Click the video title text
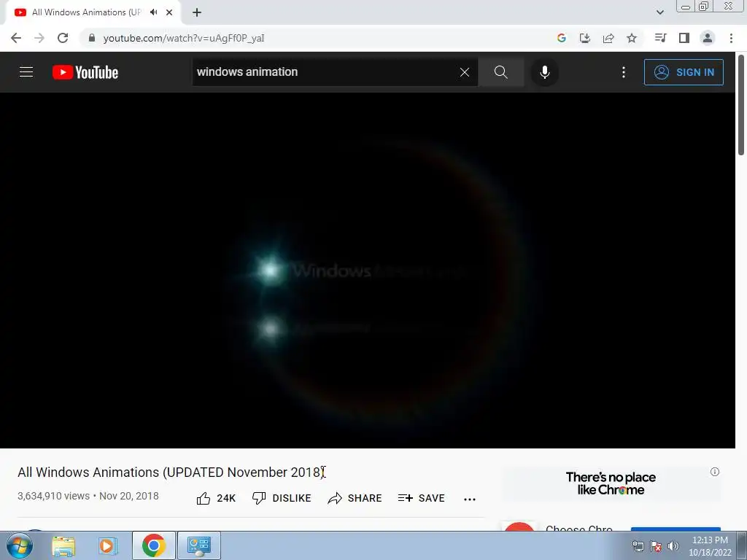747x560 pixels. click(171, 472)
